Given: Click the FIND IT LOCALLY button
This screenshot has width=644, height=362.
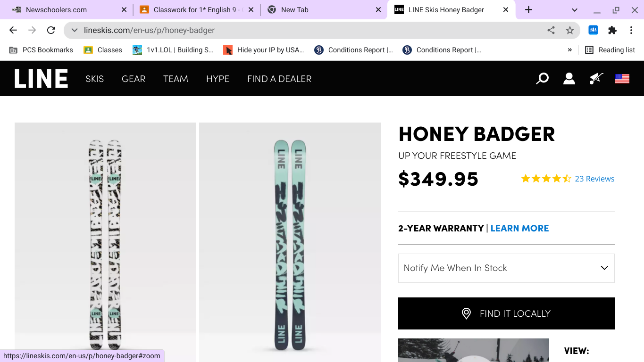Looking at the screenshot, I should coord(506,313).
